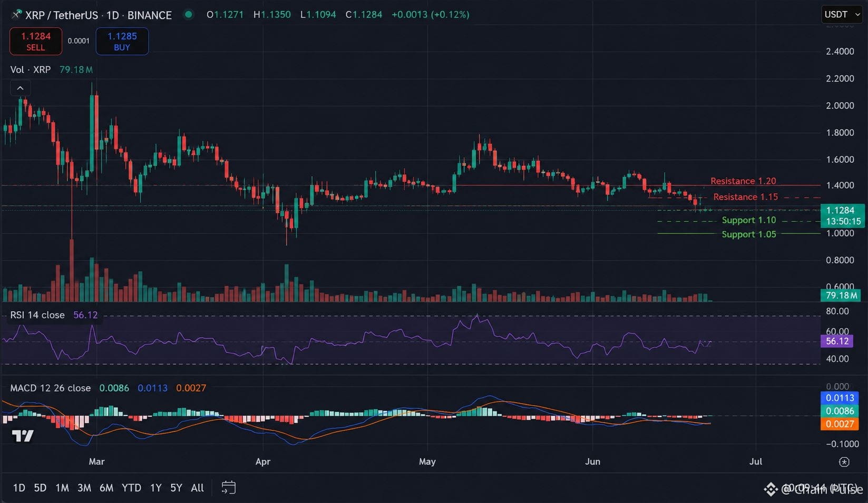Select the 1Y time range

coord(155,488)
